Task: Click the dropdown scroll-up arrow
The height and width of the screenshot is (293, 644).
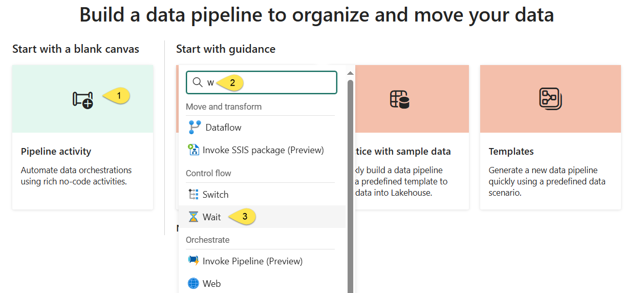Action: coord(350,73)
